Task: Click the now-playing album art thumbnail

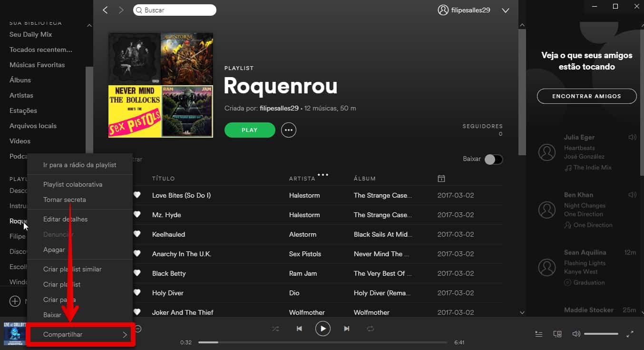Action: (x=14, y=333)
